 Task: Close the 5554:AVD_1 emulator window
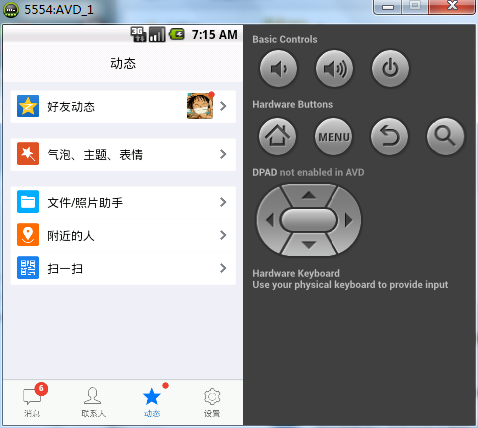pos(452,7)
